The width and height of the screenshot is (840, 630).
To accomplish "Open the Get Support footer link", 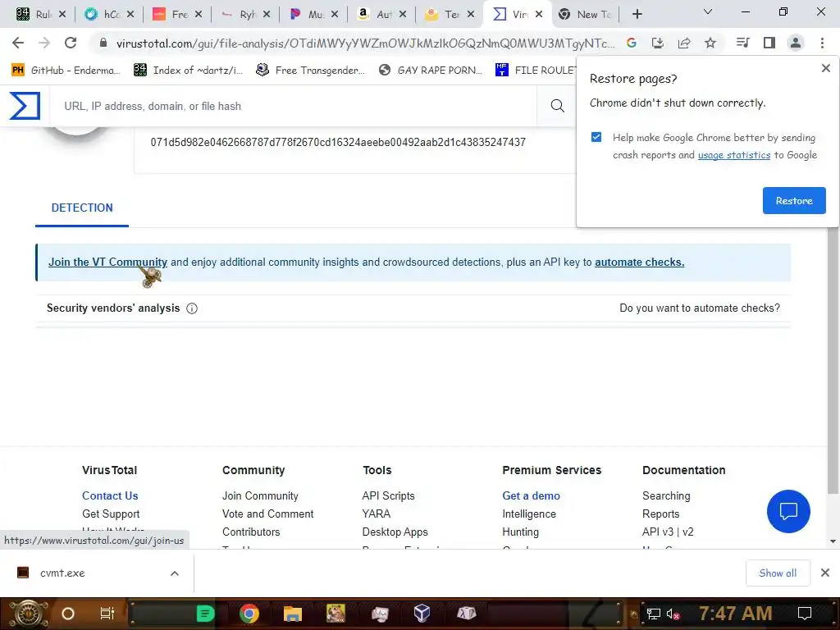I will (x=111, y=514).
